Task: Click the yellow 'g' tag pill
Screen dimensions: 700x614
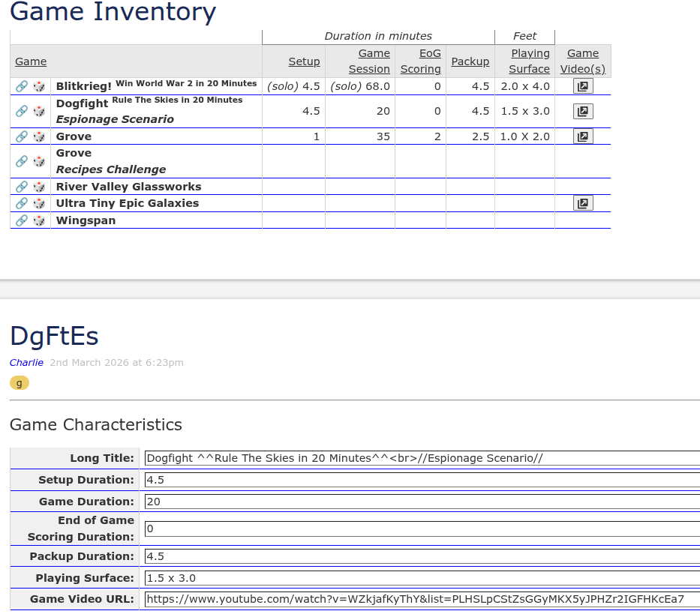Action: tap(20, 383)
